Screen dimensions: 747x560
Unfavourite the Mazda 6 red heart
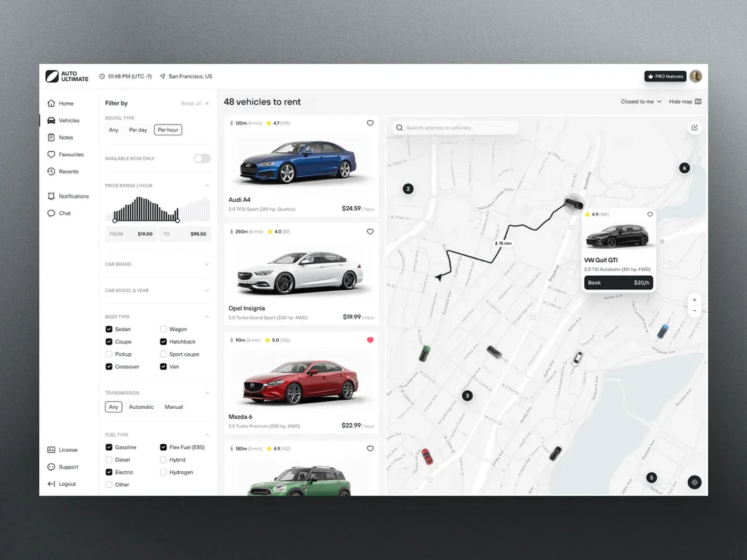[370, 340]
